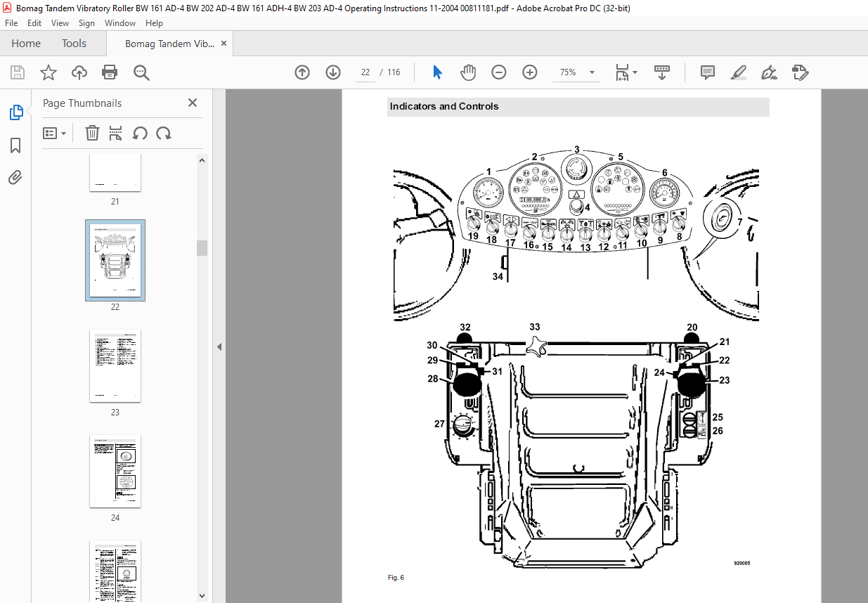Go to previous page with the up arrow
Image resolution: width=868 pixels, height=603 pixels.
click(302, 72)
